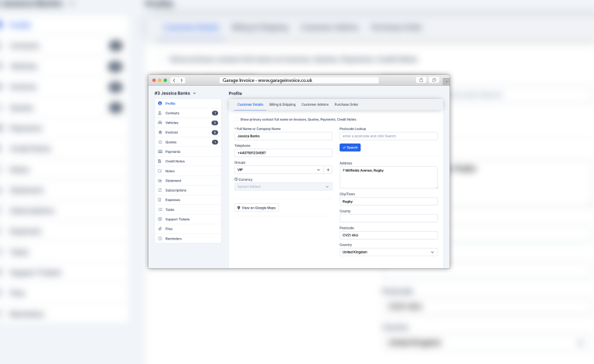The height and width of the screenshot is (364, 594).
Task: Open Credit Notes sidebar item
Action: [175, 161]
